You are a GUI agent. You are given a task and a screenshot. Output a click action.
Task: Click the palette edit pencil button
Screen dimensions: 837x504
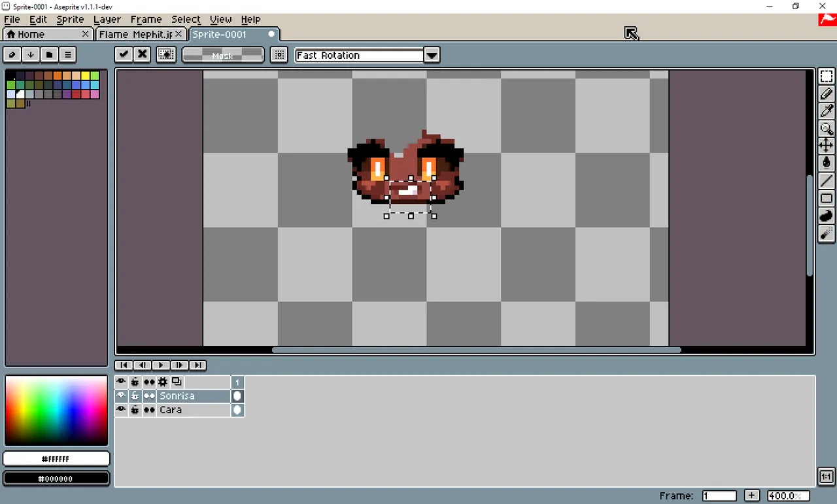click(12, 55)
